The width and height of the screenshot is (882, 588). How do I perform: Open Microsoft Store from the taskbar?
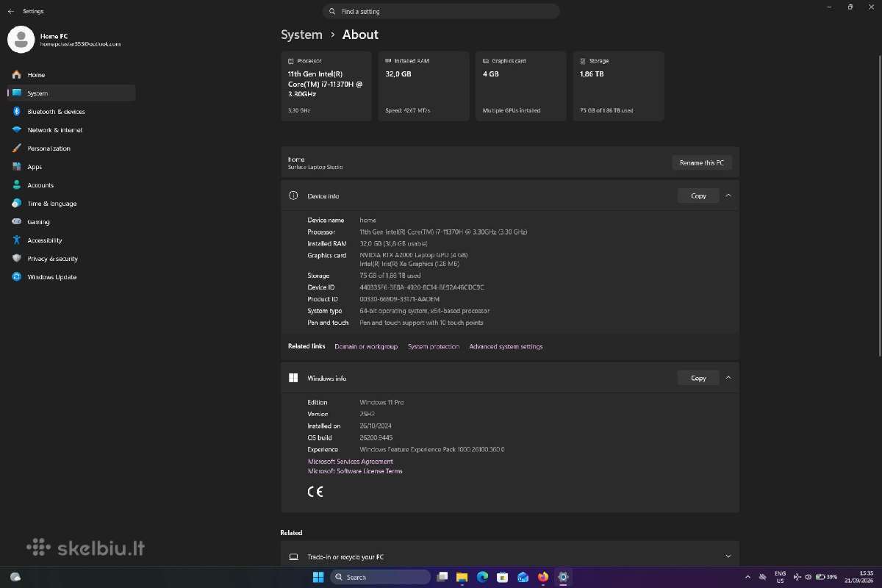[x=503, y=577]
